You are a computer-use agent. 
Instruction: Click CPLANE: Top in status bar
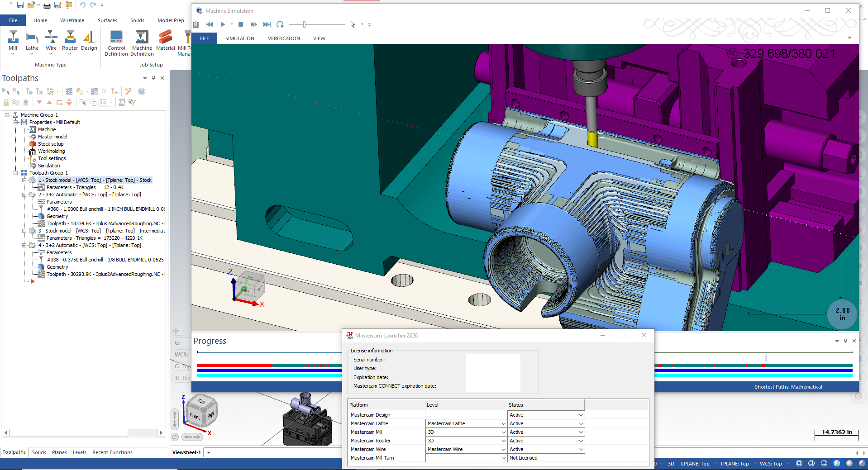(x=695, y=464)
